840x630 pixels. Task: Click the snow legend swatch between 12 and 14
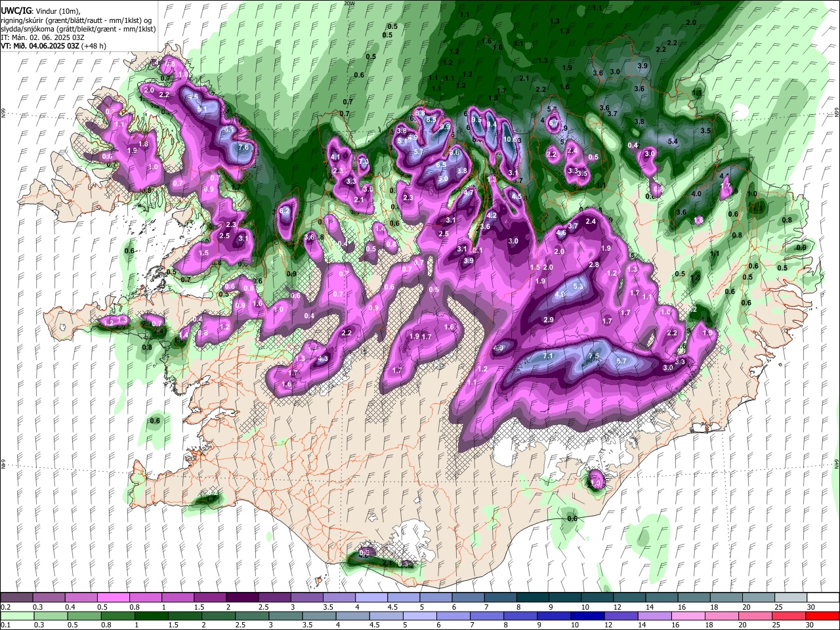[629, 597]
